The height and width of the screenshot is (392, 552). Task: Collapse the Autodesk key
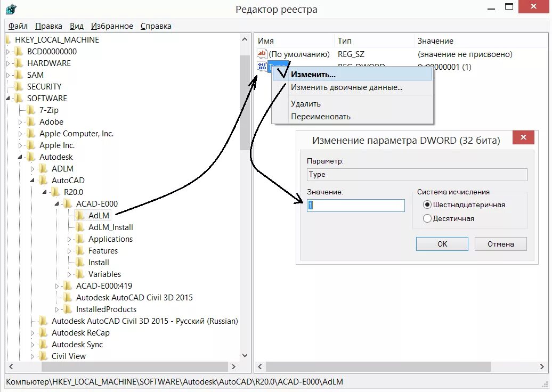(x=20, y=157)
